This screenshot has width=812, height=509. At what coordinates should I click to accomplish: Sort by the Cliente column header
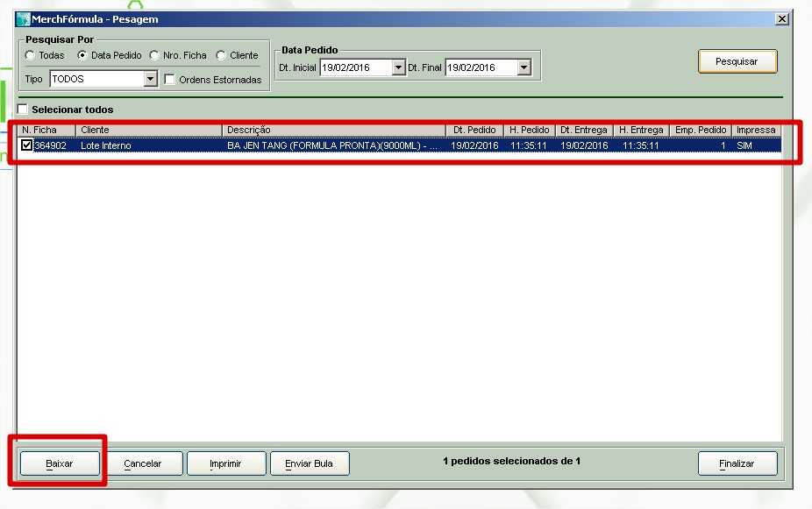[147, 130]
